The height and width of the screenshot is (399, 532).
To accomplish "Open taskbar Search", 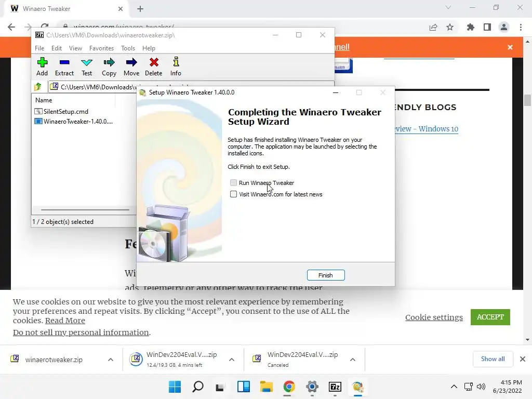I will (x=198, y=387).
